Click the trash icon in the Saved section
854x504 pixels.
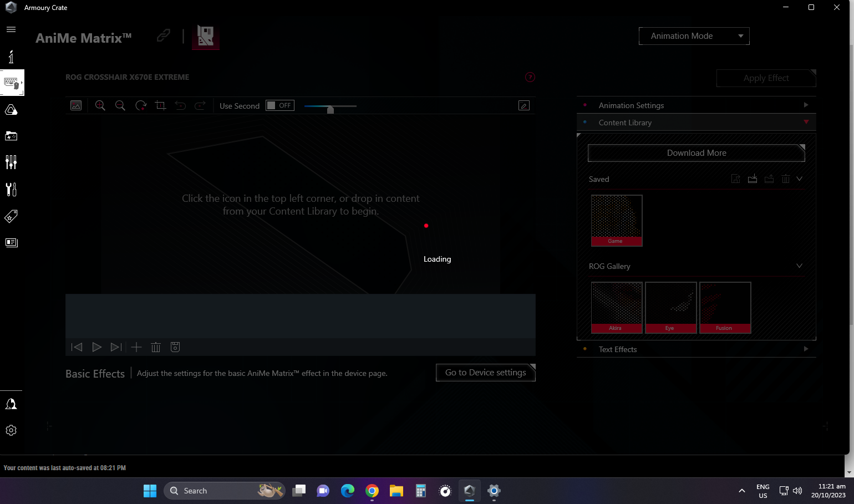tap(786, 179)
